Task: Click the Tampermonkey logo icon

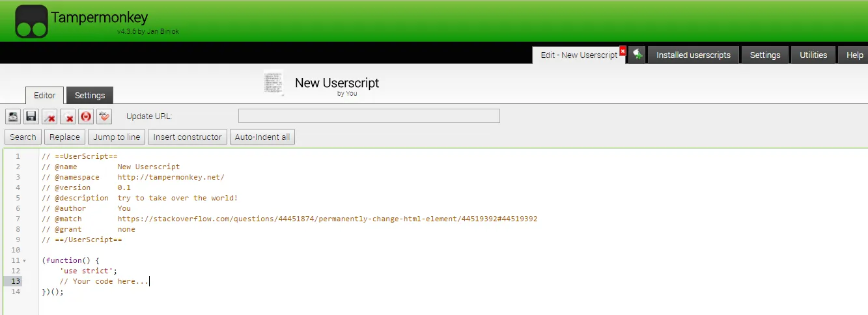Action: click(x=31, y=21)
